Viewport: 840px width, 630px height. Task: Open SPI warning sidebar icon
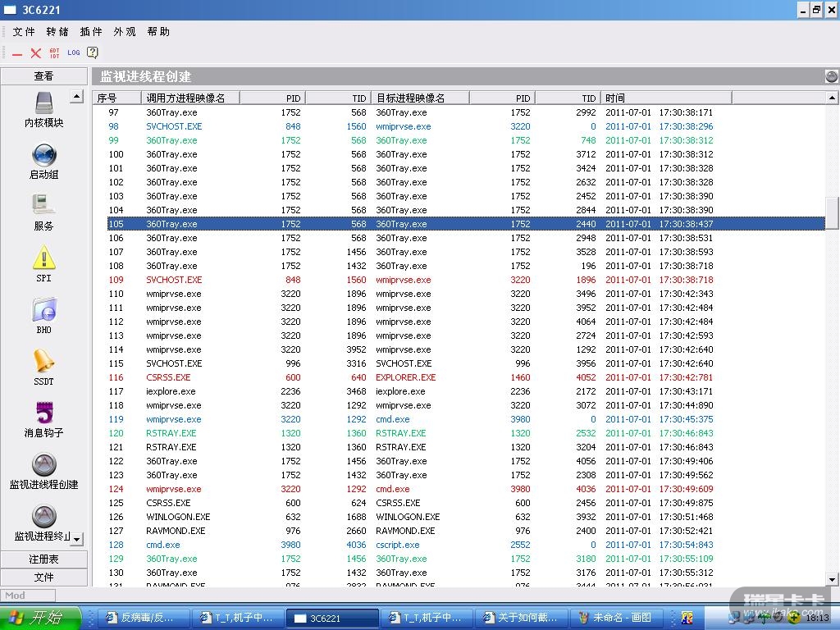tap(44, 264)
